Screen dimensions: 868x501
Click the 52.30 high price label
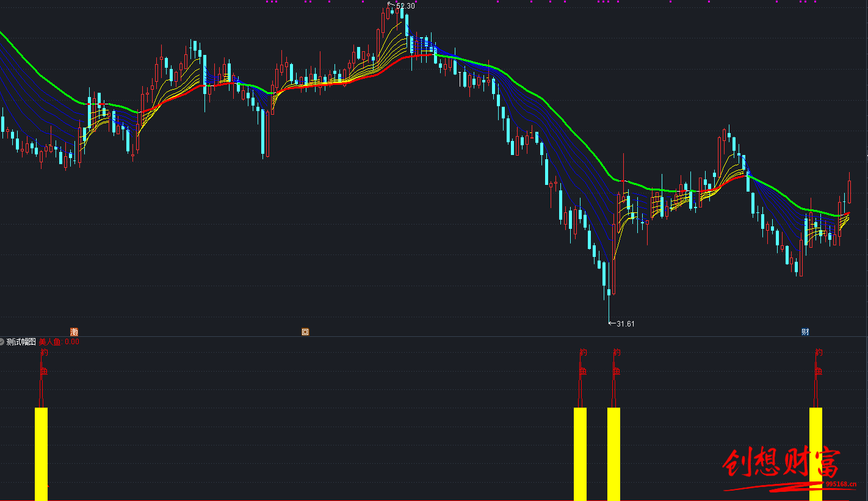point(405,6)
